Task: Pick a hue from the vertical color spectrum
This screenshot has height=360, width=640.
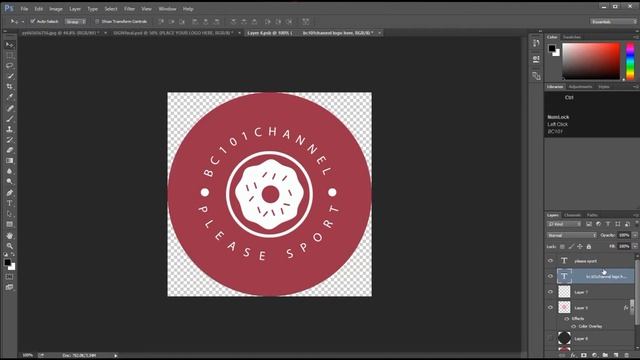Action: point(630,62)
